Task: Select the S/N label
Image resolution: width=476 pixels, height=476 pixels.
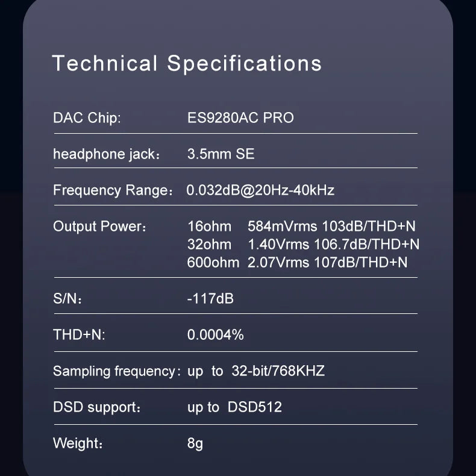Action: [x=67, y=299]
